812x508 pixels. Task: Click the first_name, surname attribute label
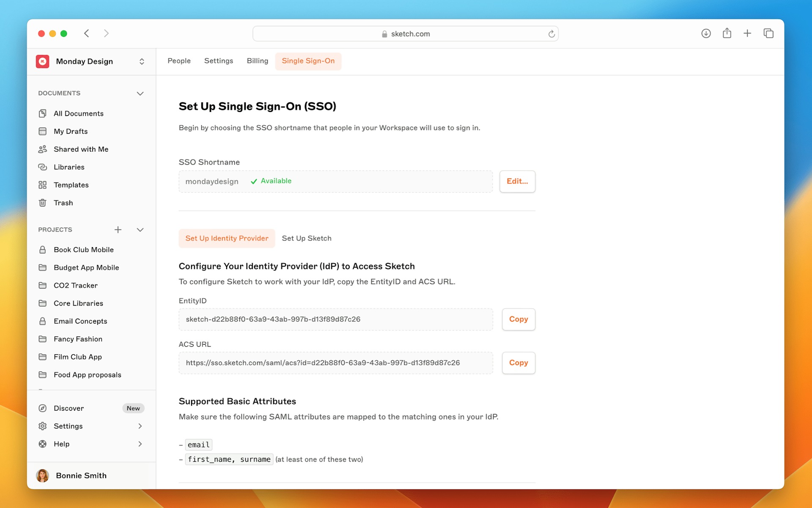[229, 459]
